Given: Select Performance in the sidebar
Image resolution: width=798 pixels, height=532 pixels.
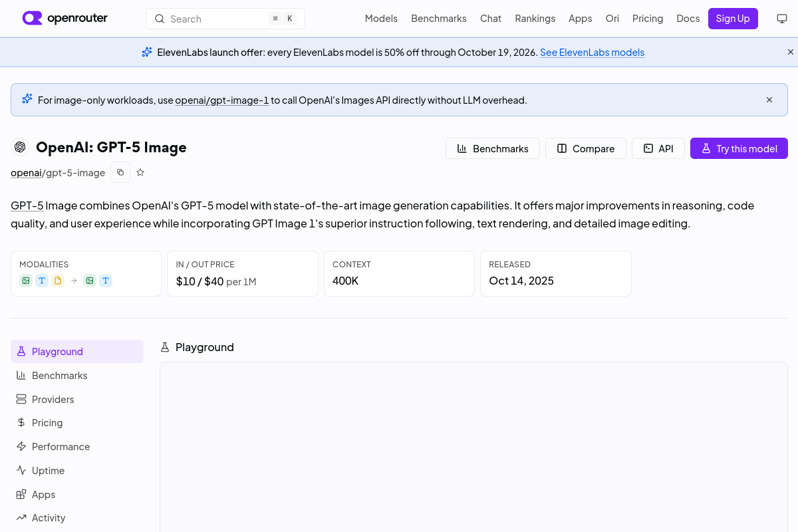Looking at the screenshot, I should tap(77, 446).
